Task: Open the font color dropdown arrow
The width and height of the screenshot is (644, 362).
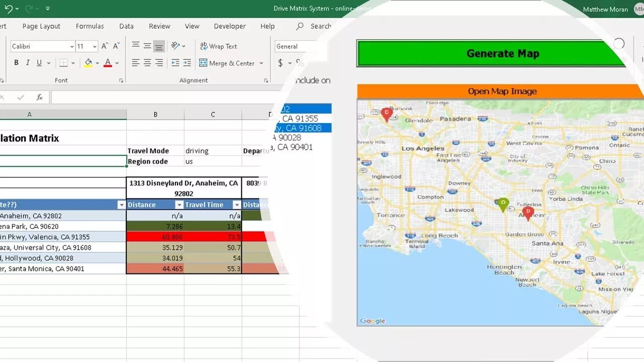Action: coord(117,63)
